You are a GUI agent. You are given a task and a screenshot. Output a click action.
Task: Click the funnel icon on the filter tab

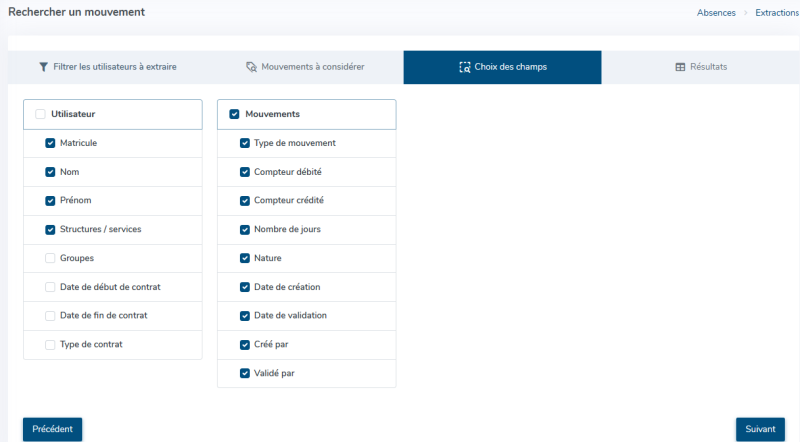(43, 67)
